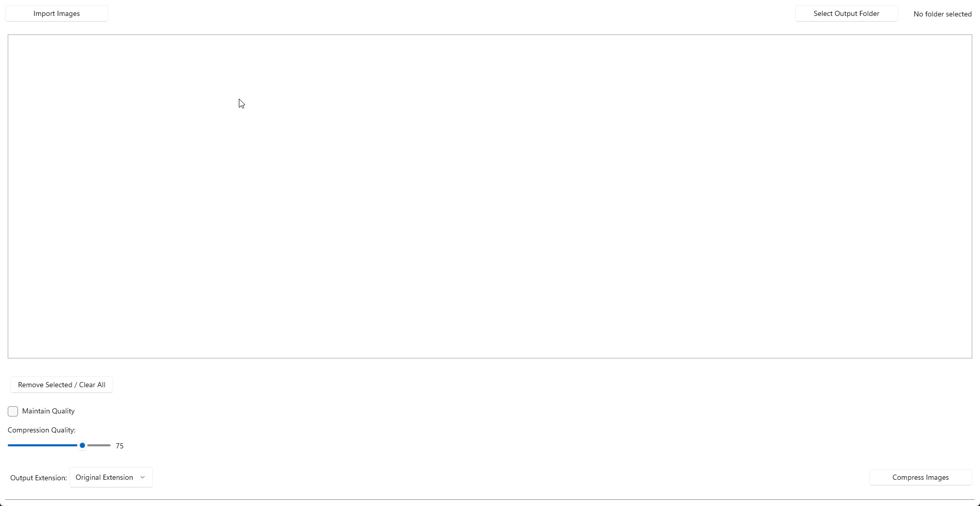980x506 pixels.
Task: Click the Output Extension label
Action: [39, 478]
